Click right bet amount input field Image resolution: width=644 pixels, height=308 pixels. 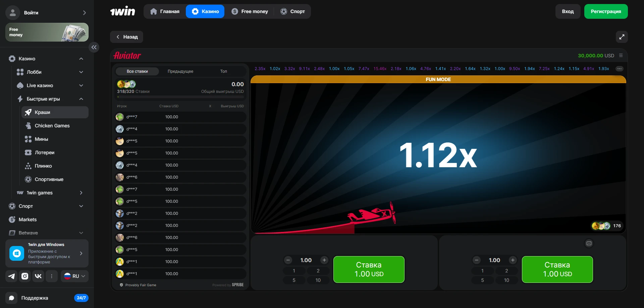pyautogui.click(x=494, y=260)
